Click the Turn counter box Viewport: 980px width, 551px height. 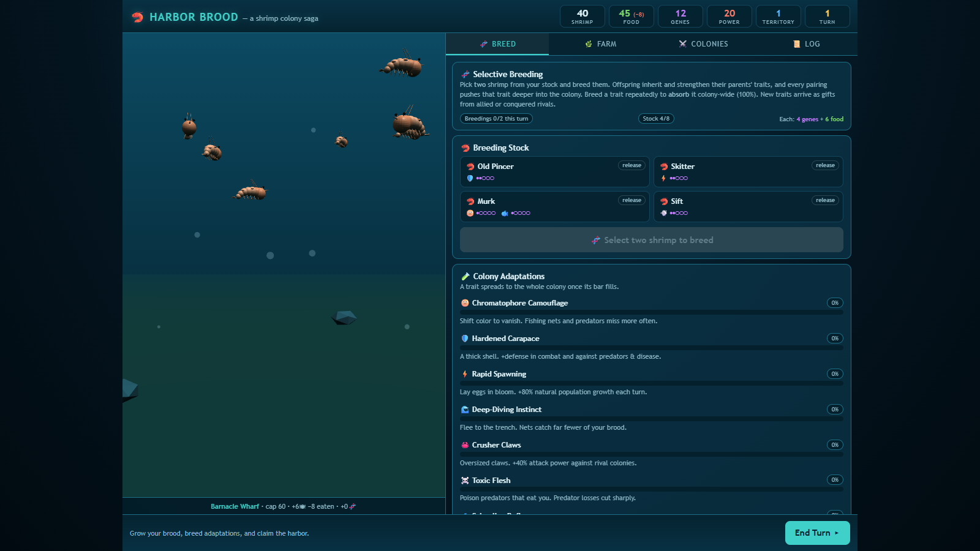(827, 17)
